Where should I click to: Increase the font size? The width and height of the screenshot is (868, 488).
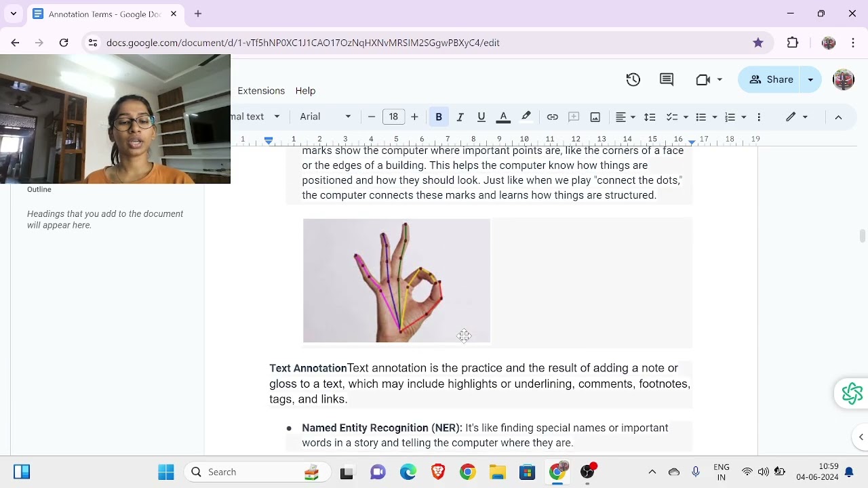click(414, 117)
